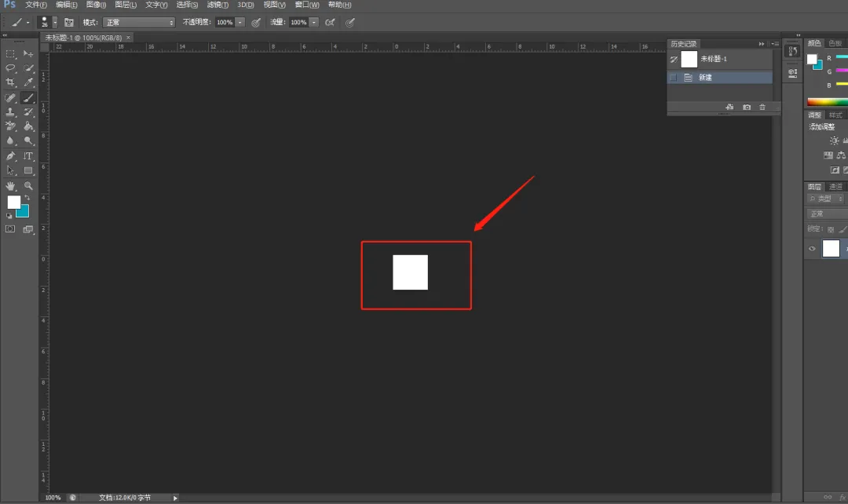848x504 pixels.
Task: Select the 新建 history state
Action: (720, 78)
